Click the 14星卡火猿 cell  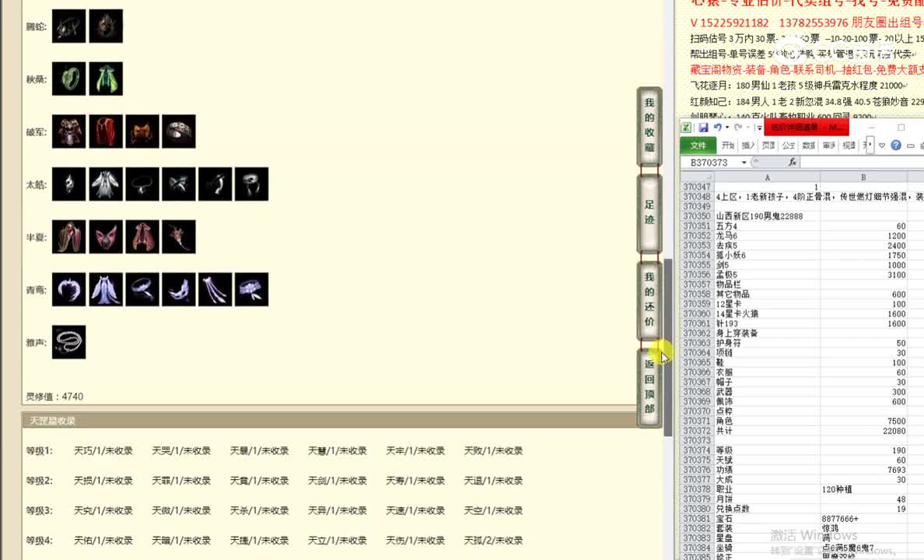[x=767, y=313]
